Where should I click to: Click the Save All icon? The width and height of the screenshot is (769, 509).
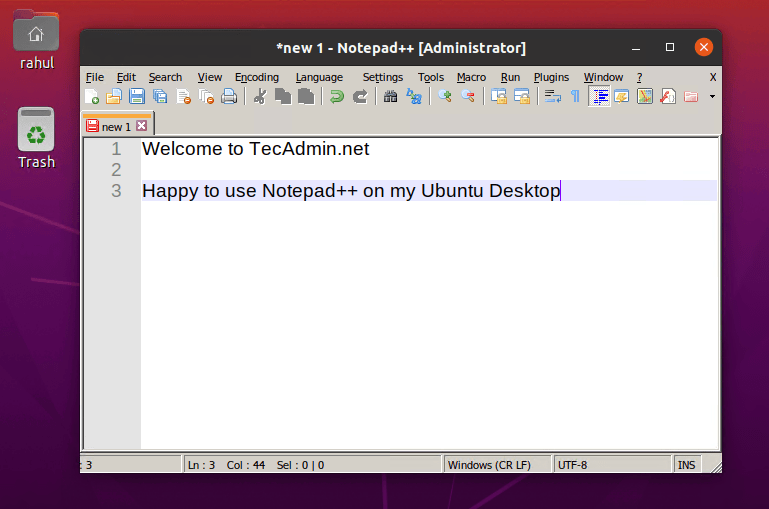[x=160, y=97]
